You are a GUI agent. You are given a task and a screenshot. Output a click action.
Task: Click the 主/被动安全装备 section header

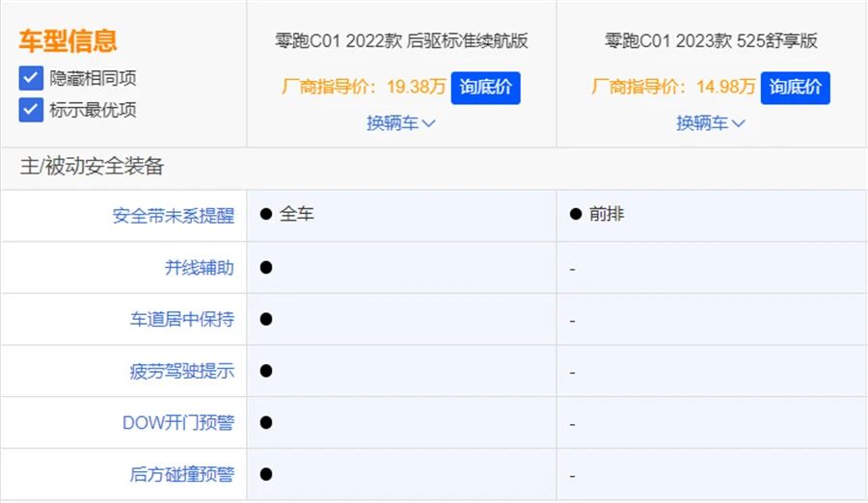click(x=93, y=167)
